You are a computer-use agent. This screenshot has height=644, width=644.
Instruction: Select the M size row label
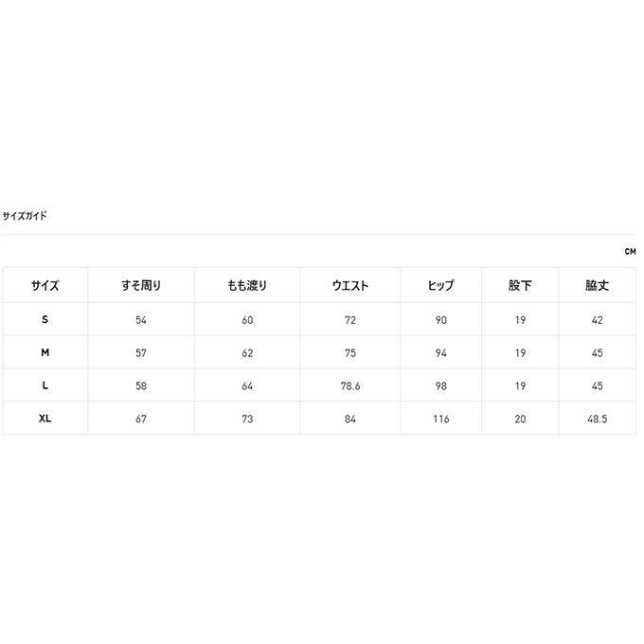coord(45,353)
